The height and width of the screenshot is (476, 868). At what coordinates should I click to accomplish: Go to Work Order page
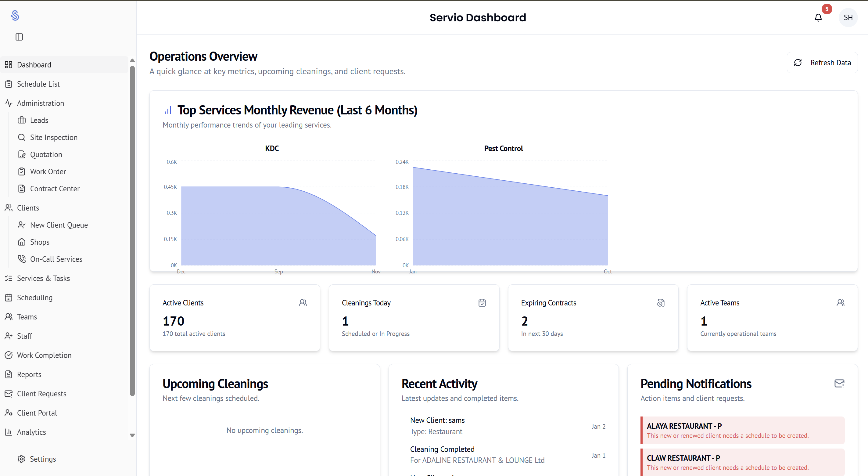tap(48, 171)
